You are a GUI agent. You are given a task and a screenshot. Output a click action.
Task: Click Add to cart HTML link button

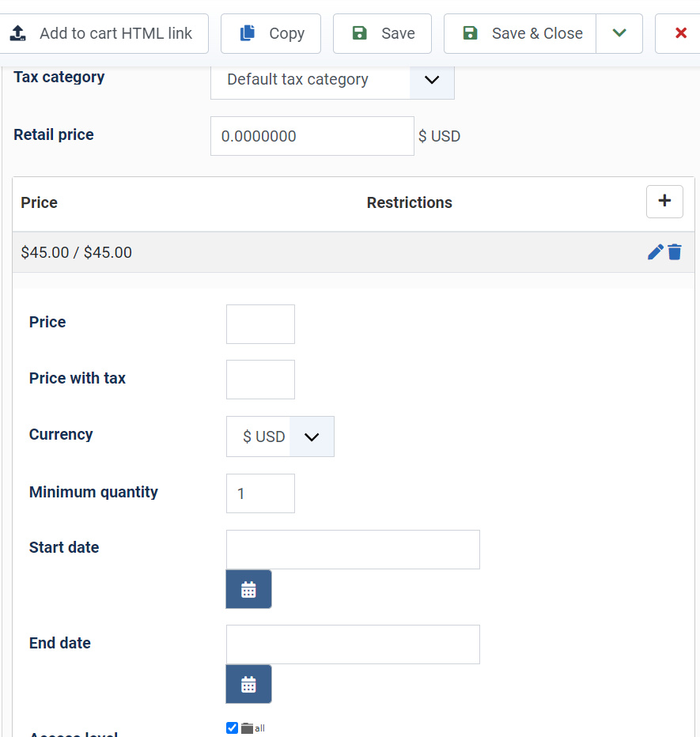(103, 33)
